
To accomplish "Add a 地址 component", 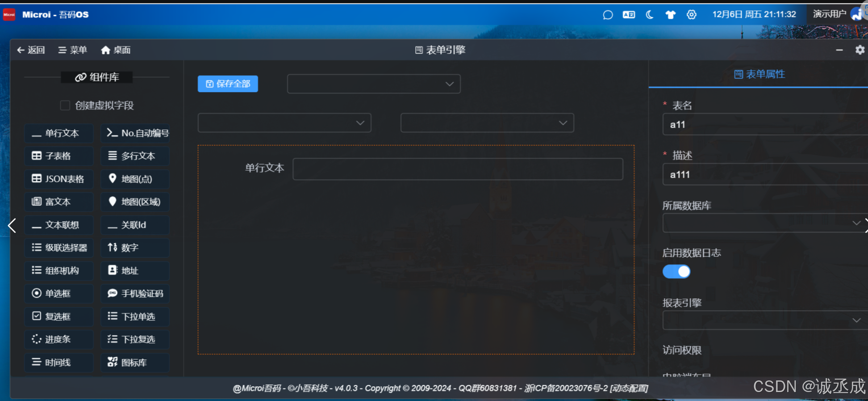I will pyautogui.click(x=135, y=270).
